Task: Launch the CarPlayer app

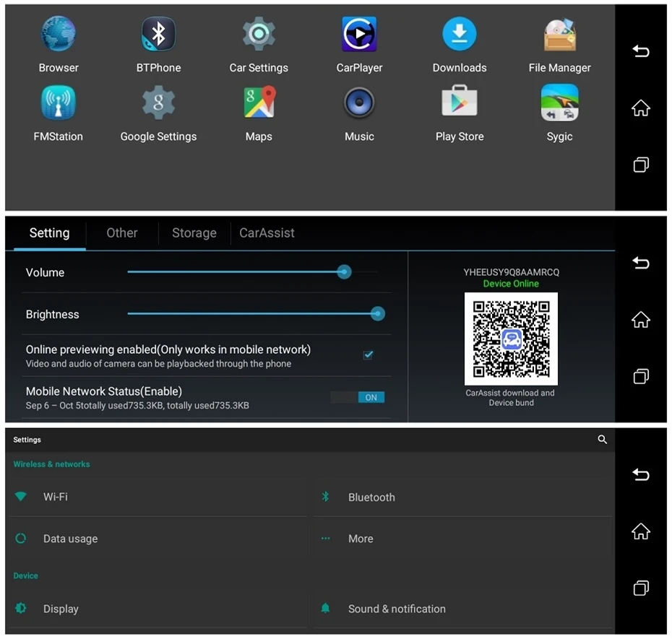Action: 359,44
